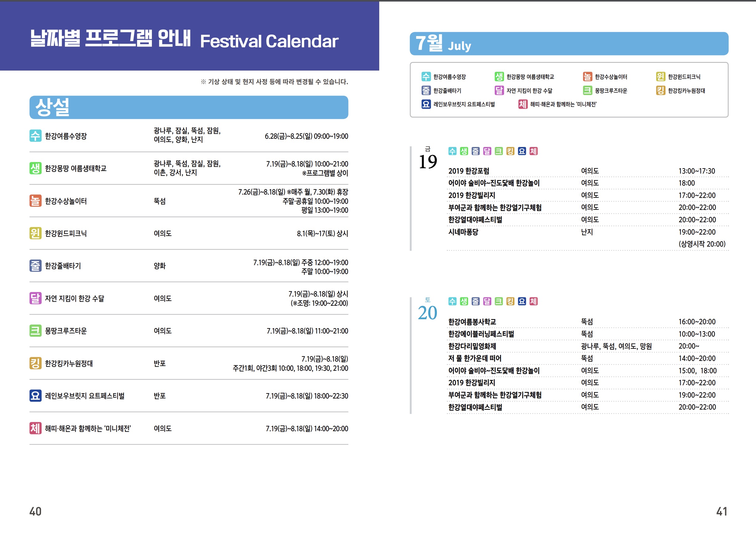Click 한강열대야페스티벌 under day 20
The height and width of the screenshot is (538, 756).
click(475, 407)
